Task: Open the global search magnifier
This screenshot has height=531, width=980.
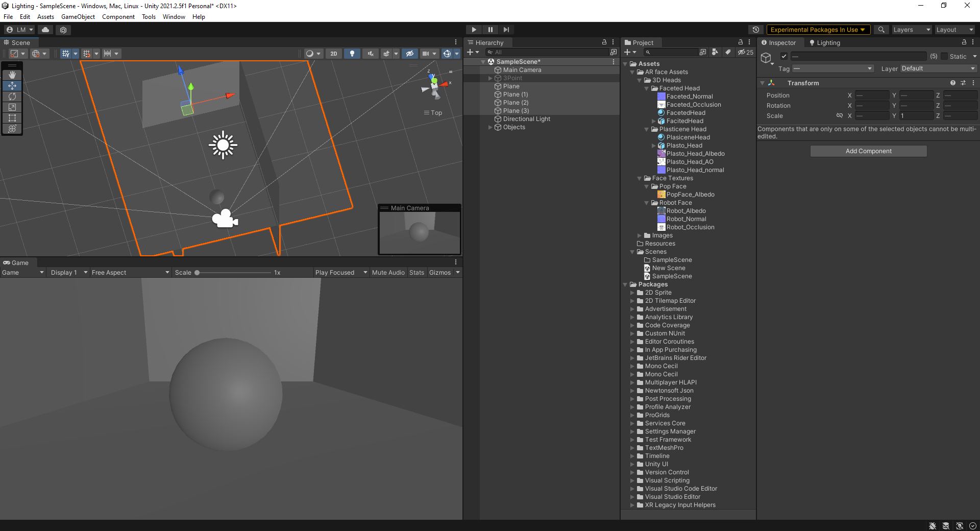Action: (x=881, y=30)
